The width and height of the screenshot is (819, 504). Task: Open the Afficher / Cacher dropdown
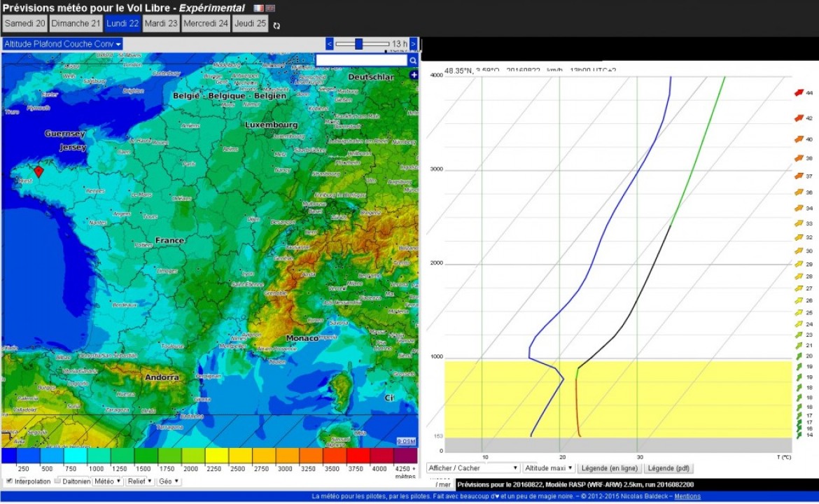point(474,468)
